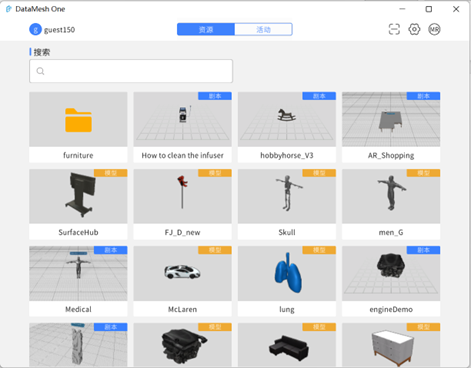Click the engineDemo label
The height and width of the screenshot is (368, 471).
pyautogui.click(x=391, y=309)
